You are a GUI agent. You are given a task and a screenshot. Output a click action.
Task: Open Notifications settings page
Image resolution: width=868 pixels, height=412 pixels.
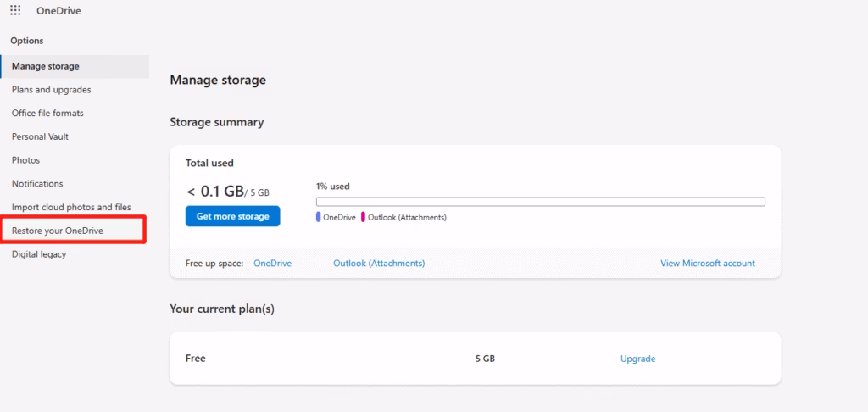(x=37, y=183)
